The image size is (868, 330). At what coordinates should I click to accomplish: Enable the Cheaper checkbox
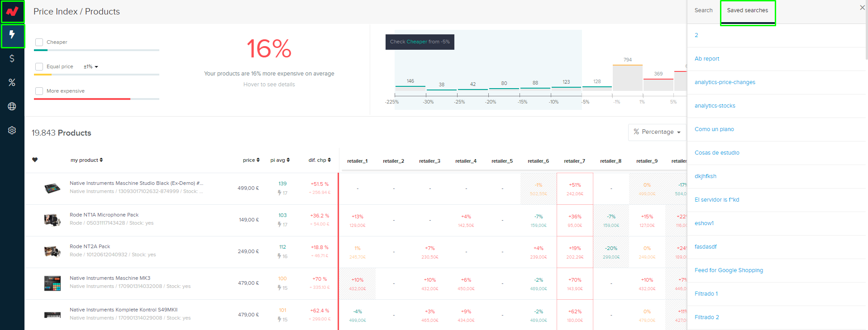pos(39,42)
